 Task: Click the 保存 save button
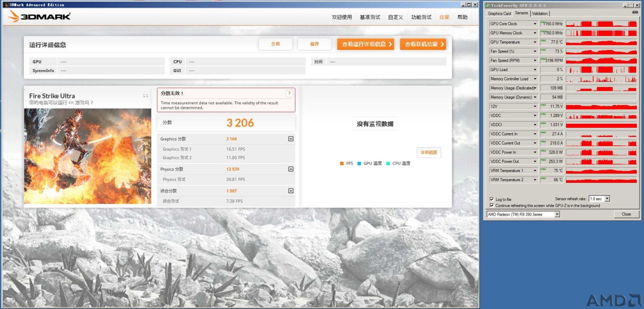[315, 44]
